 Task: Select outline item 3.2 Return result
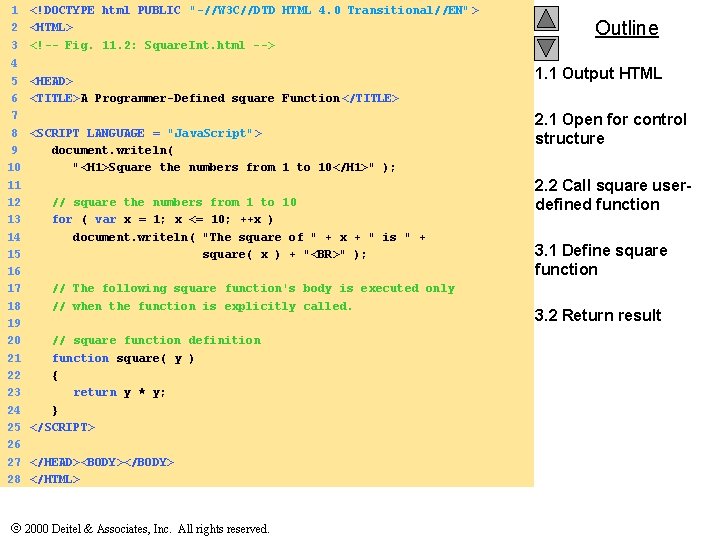click(x=598, y=315)
